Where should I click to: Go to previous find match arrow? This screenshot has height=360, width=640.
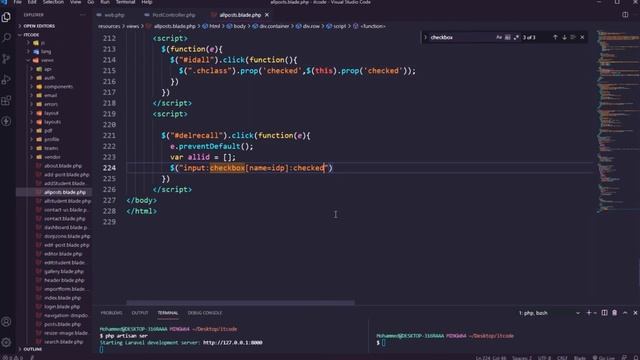(x=555, y=37)
